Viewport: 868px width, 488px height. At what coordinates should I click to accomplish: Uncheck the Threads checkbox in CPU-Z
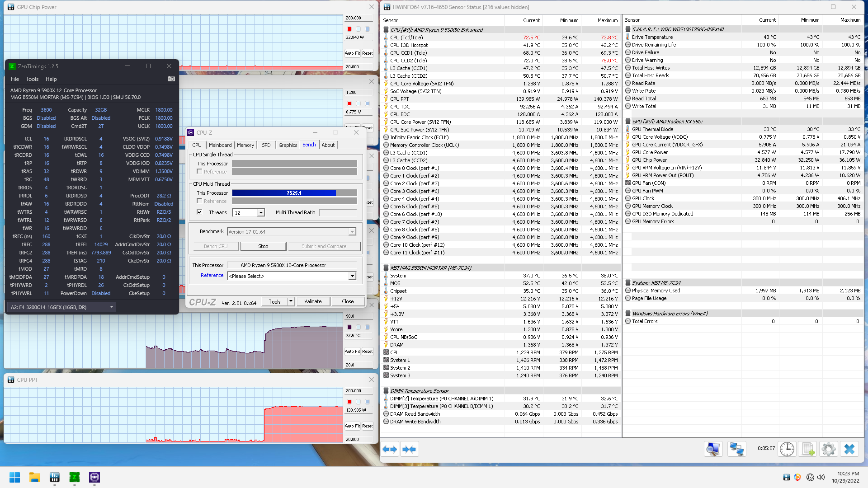coord(199,212)
